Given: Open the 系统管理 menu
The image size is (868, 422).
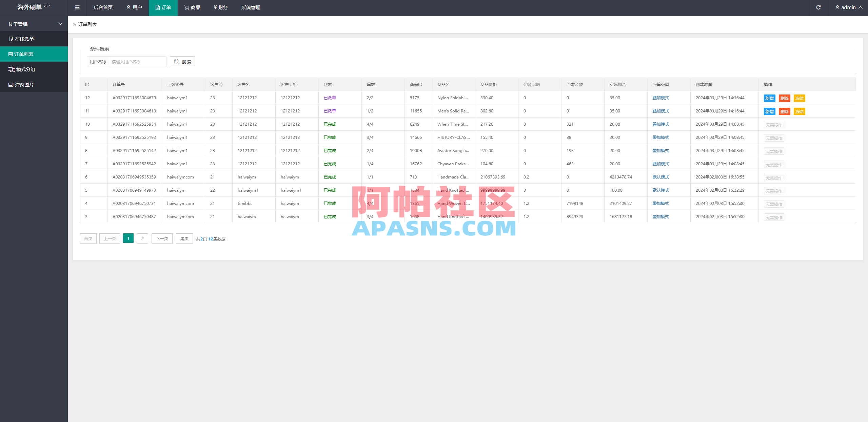Looking at the screenshot, I should [x=251, y=7].
